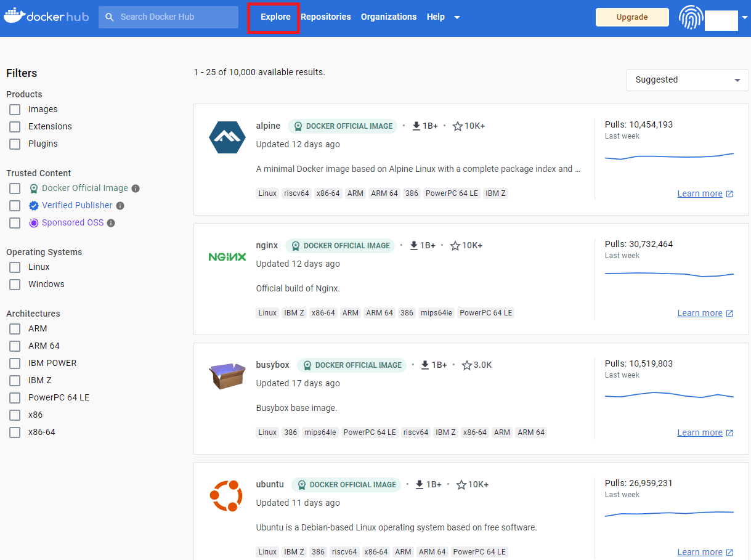Click the search magnifier icon
Image resolution: width=751 pixels, height=560 pixels.
pyautogui.click(x=110, y=17)
